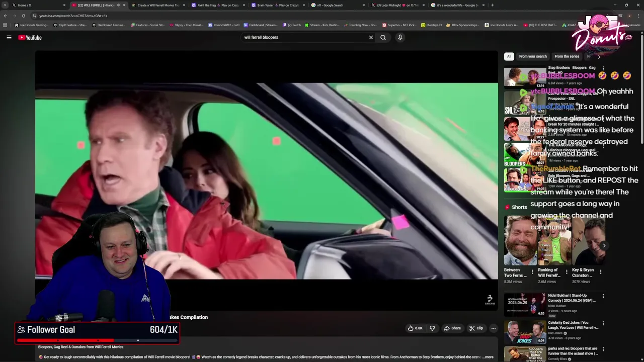Open The Hangover Trilogy bloopers thumbnail
The image size is (644, 362).
tap(525, 155)
